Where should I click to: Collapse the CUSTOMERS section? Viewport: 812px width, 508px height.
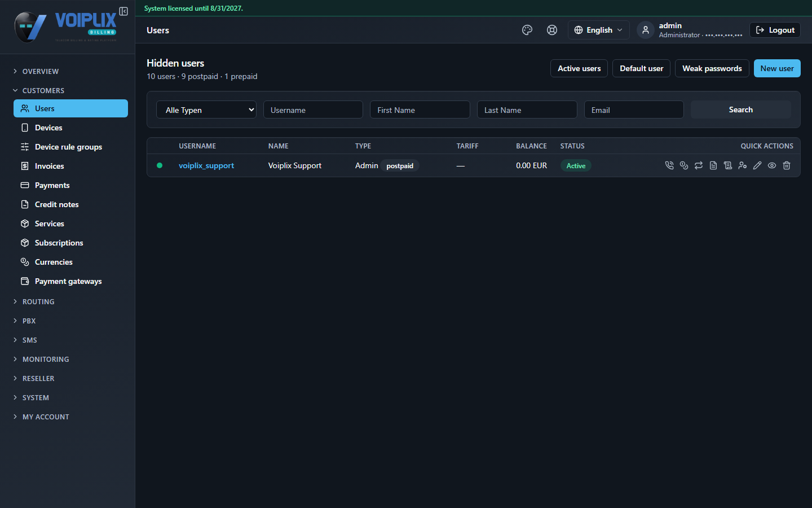(43, 90)
